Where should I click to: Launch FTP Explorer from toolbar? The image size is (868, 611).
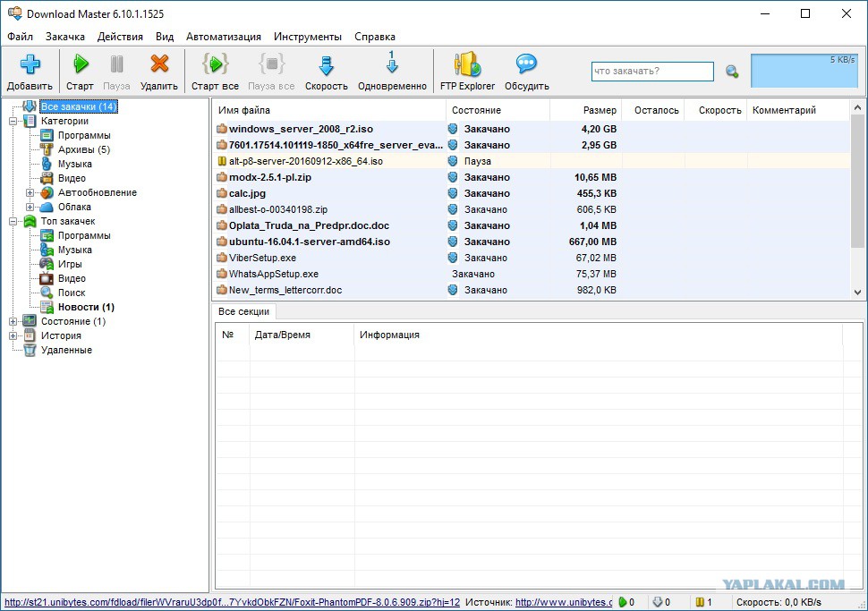pos(467,64)
